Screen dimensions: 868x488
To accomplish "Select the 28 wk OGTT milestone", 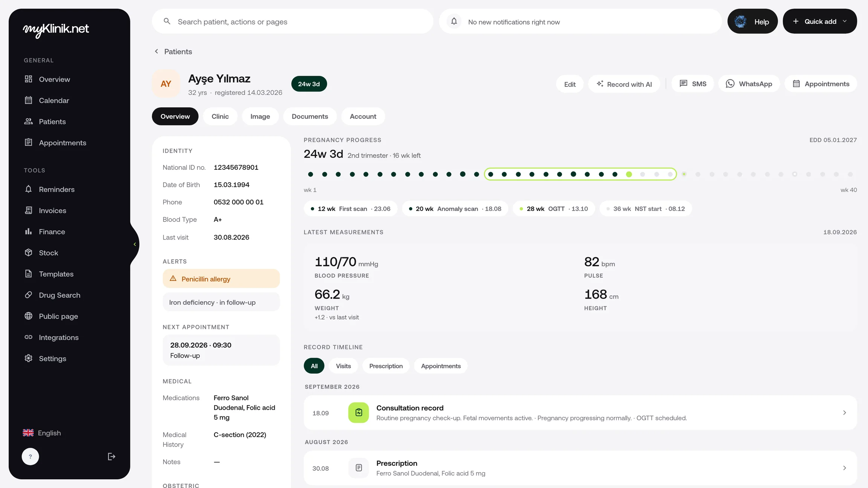I will 554,209.
